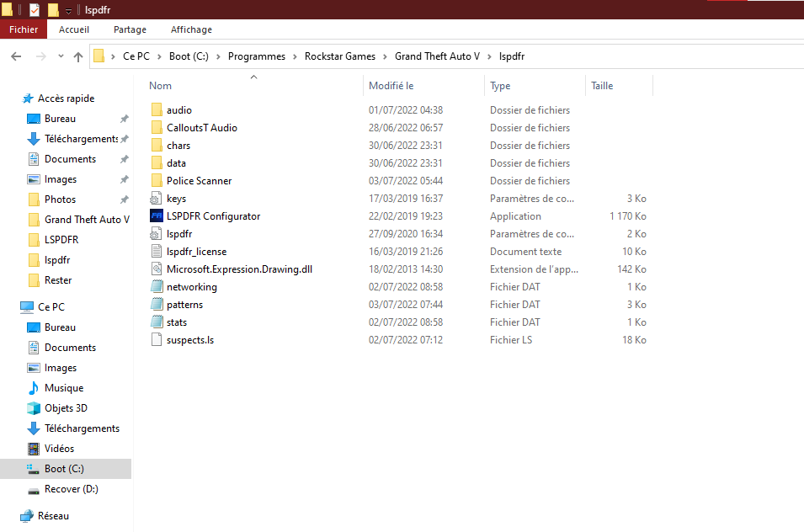Sort by the Modifié le column
This screenshot has height=532, width=804.
(391, 86)
